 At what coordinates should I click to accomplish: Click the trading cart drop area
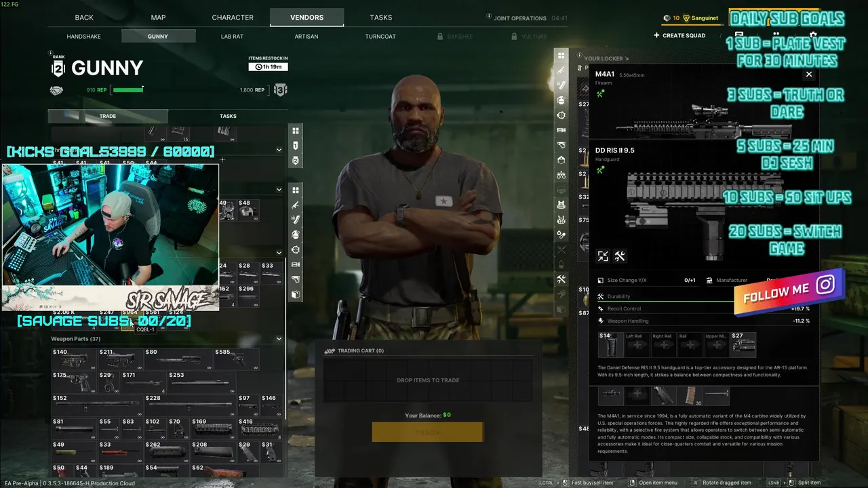[x=428, y=380]
